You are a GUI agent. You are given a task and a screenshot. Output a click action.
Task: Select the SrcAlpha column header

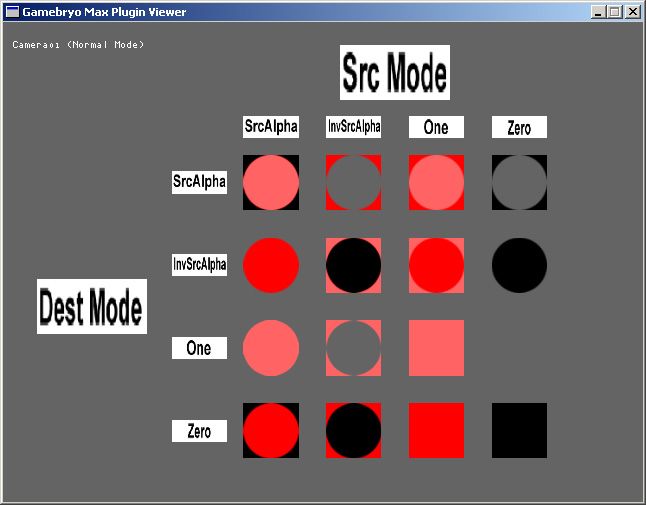coord(271,127)
